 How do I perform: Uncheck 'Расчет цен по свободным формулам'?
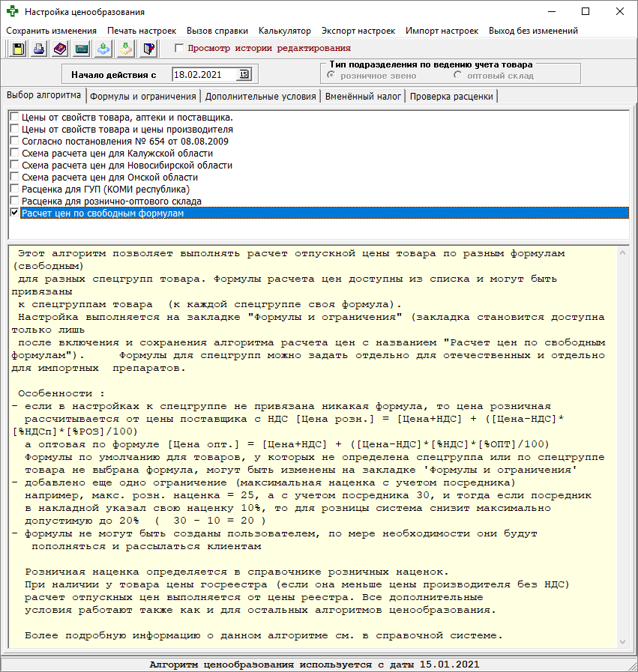click(15, 214)
